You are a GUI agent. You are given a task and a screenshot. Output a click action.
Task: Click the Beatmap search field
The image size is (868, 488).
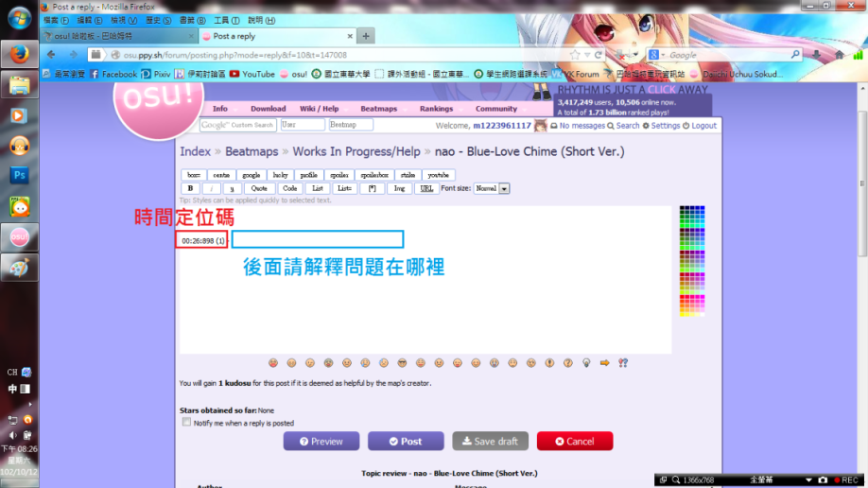tap(351, 125)
